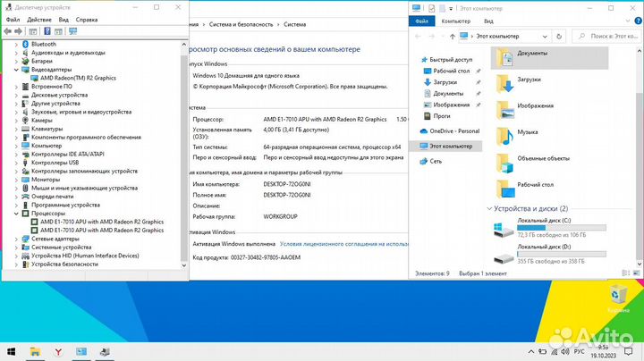Select Локальный диск (D:) drive
644x361 pixels.
coord(549,254)
